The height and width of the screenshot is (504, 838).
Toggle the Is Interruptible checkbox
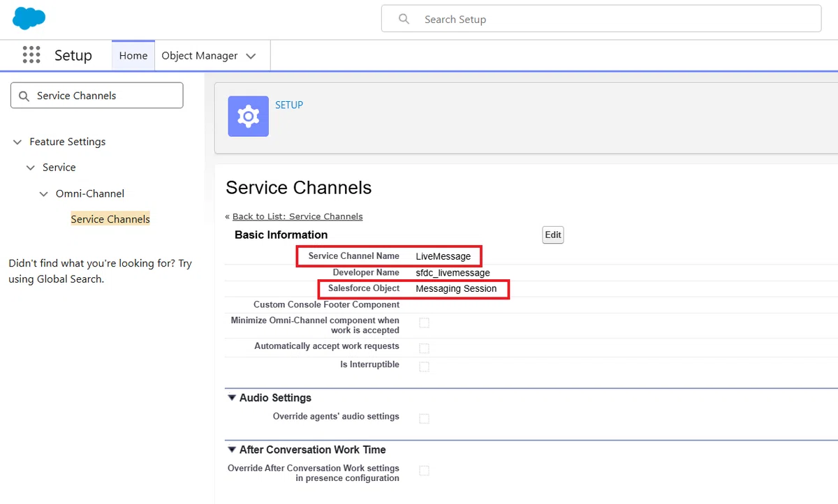pos(424,366)
